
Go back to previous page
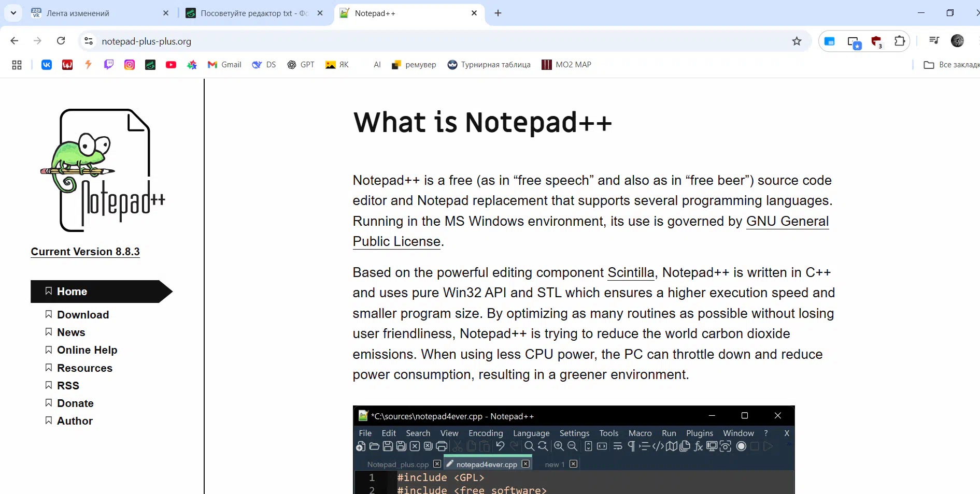click(x=15, y=40)
